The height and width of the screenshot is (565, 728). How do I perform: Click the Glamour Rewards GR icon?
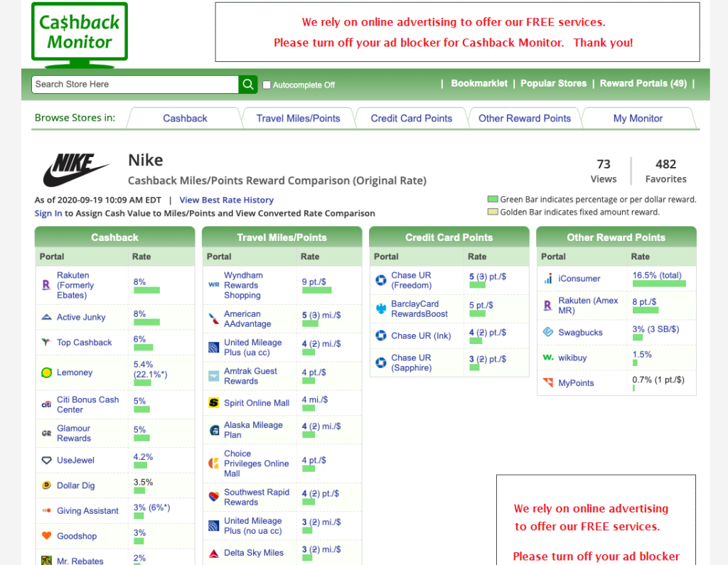pos(46,433)
